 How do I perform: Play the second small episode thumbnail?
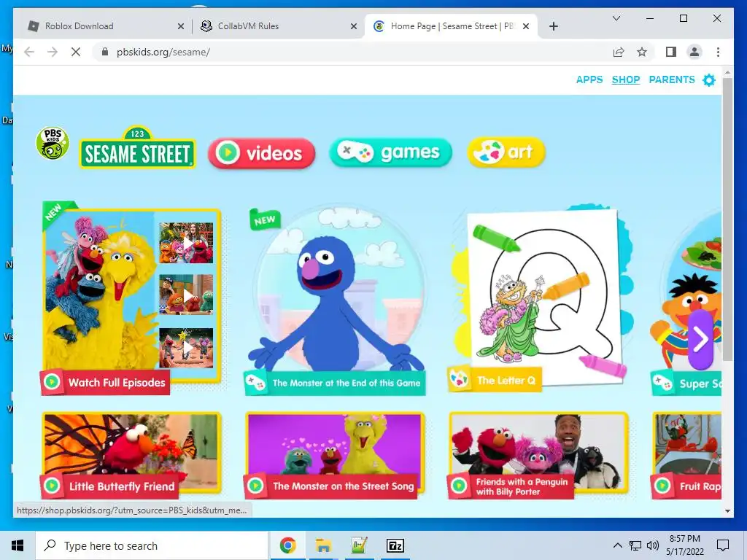(x=186, y=295)
